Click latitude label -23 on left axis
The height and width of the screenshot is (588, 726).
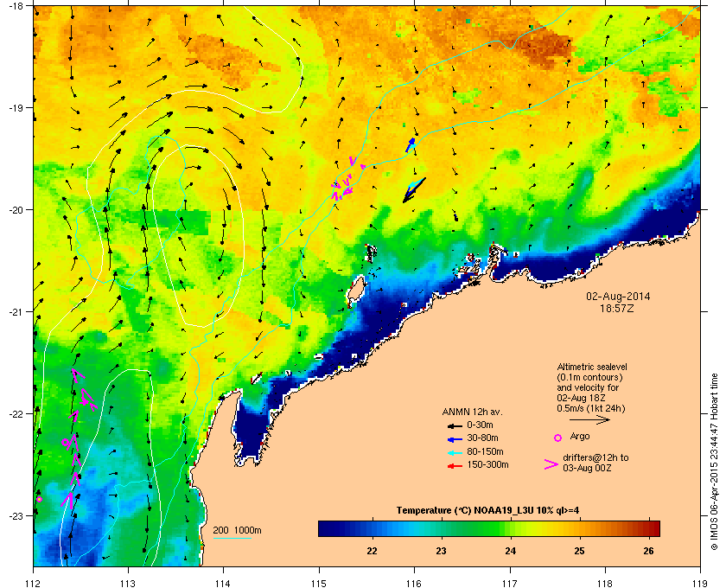point(16,515)
